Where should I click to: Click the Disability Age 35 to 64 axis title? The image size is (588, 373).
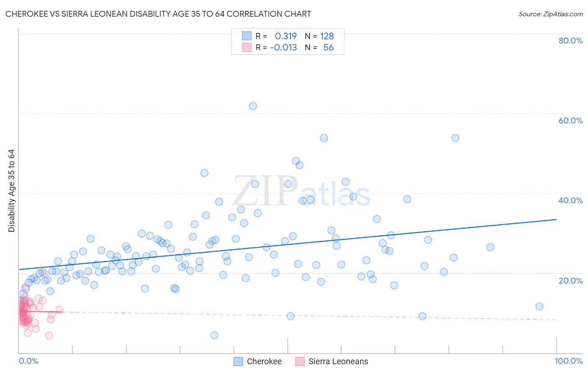click(11, 191)
